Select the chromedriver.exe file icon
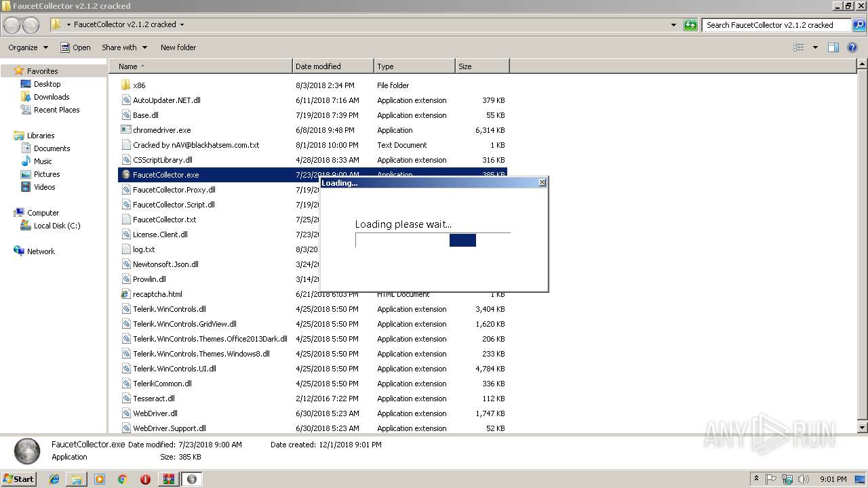 pos(125,130)
